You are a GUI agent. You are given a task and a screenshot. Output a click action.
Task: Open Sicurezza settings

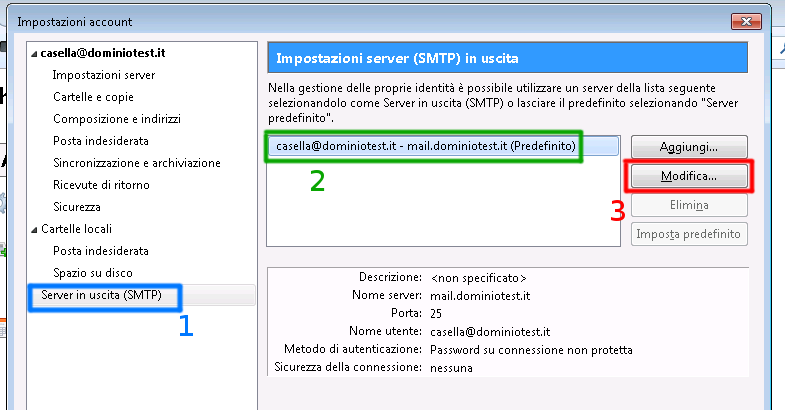[x=77, y=207]
